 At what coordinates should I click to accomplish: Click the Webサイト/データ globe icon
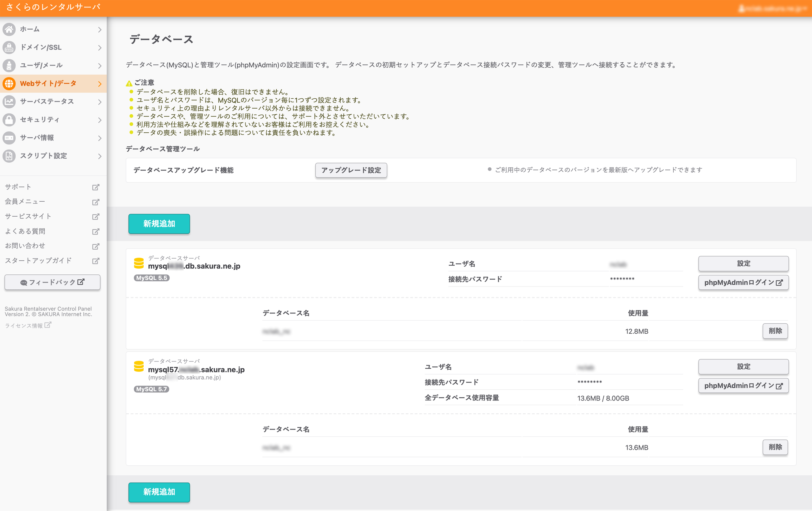(9, 84)
